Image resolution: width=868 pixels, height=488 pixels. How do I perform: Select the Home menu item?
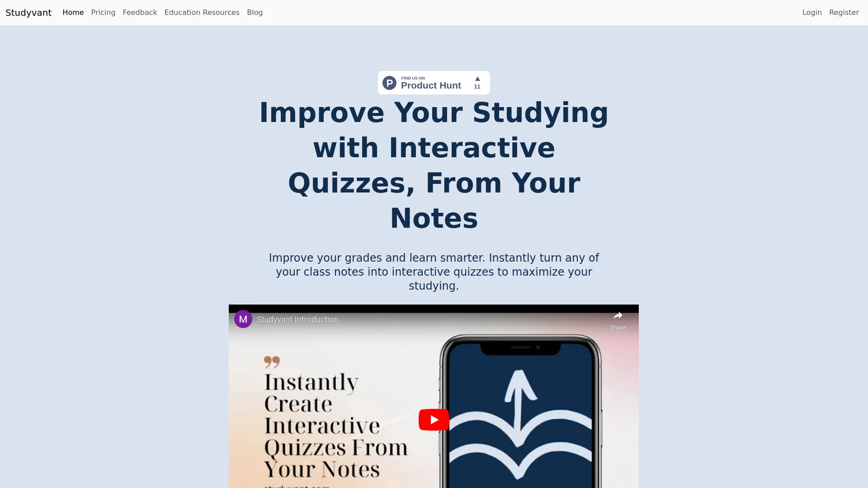pos(73,13)
